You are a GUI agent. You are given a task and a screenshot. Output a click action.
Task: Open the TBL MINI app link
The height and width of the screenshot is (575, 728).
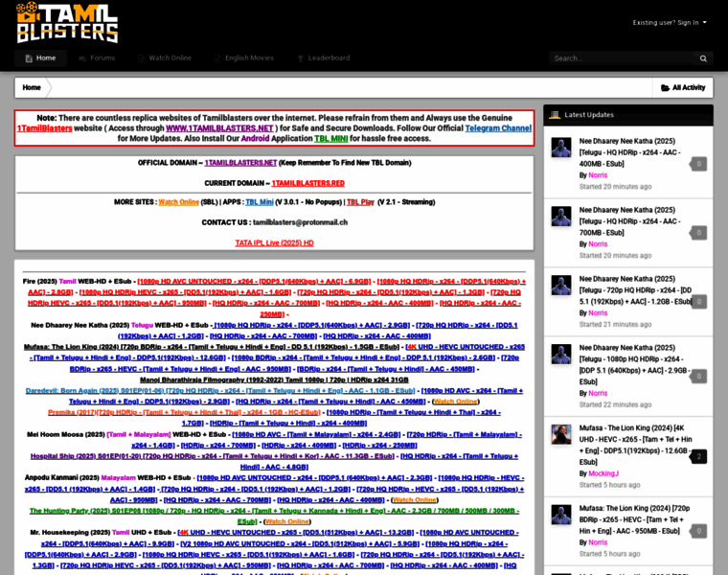pos(331,138)
